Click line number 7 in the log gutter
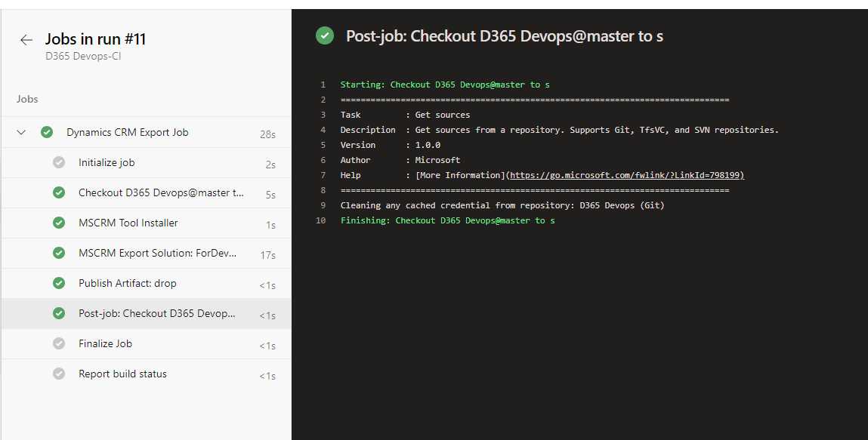This screenshot has height=440, width=868. (x=323, y=175)
